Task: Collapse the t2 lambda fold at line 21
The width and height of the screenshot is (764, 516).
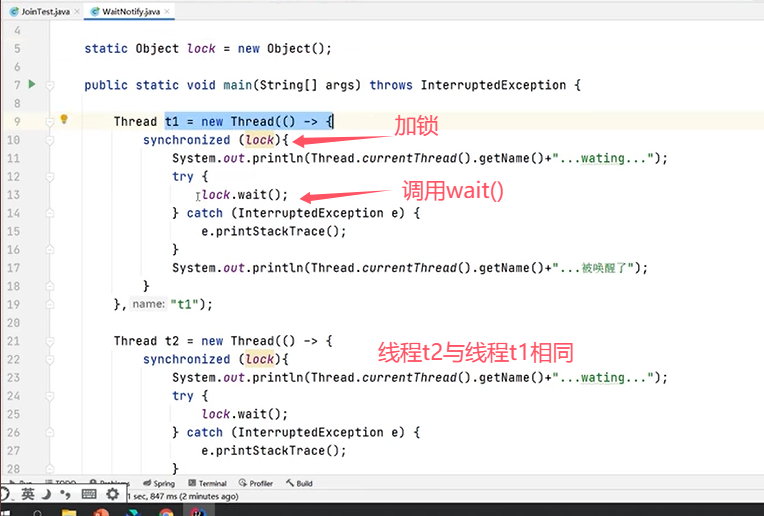Action: 50,341
